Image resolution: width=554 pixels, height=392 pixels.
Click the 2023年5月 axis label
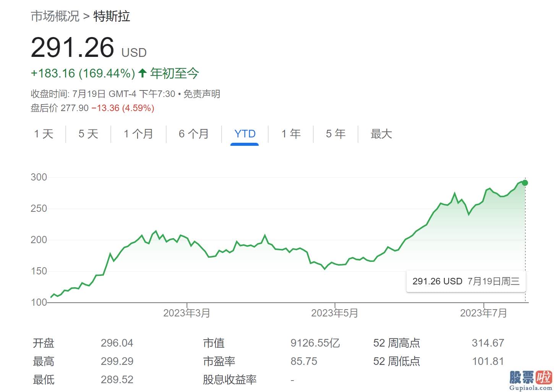point(335,313)
